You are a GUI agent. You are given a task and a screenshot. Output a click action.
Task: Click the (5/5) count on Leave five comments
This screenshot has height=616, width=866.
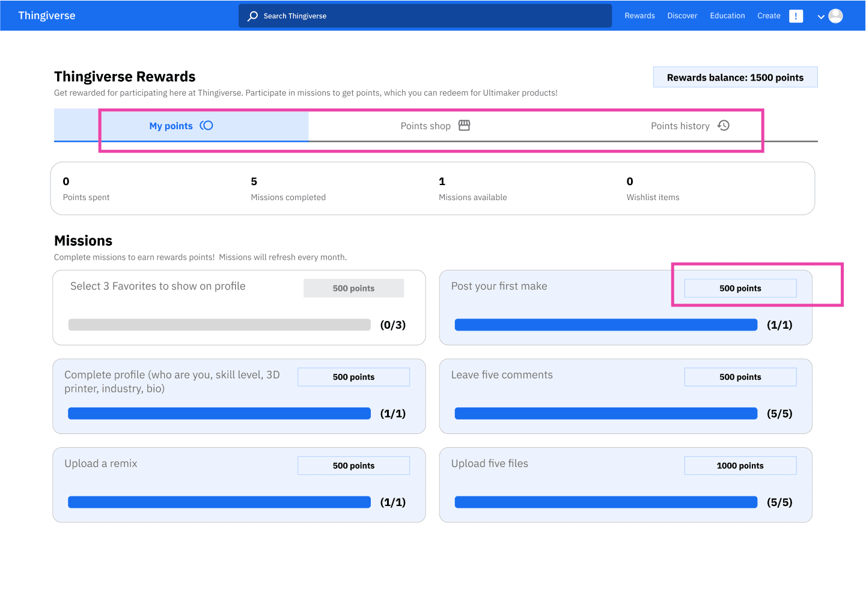(779, 413)
